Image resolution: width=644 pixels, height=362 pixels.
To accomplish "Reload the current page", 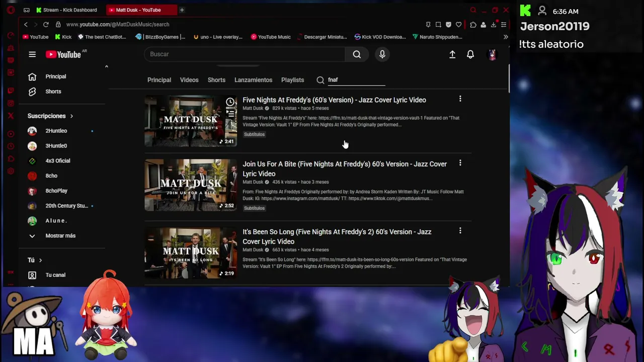I will pos(46,24).
